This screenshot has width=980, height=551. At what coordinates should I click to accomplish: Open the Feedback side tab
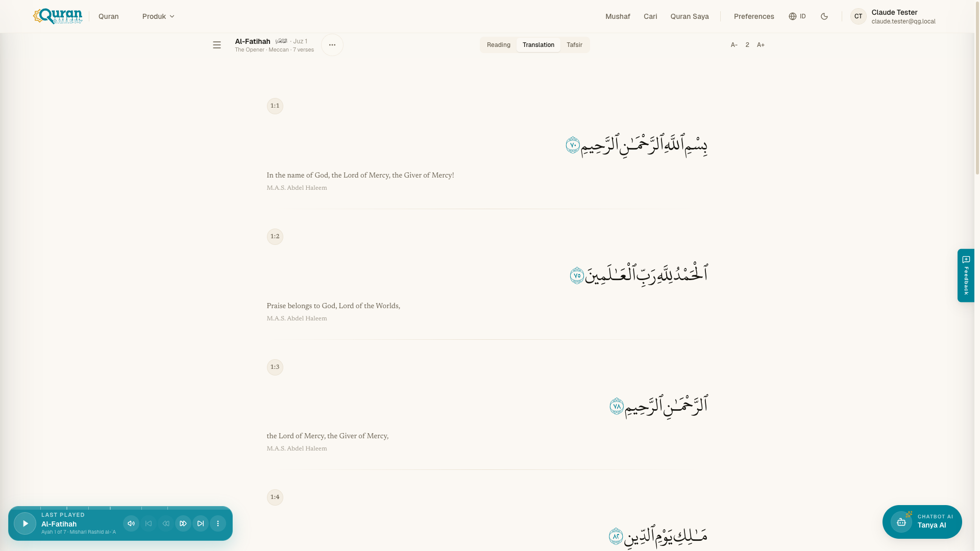966,275
